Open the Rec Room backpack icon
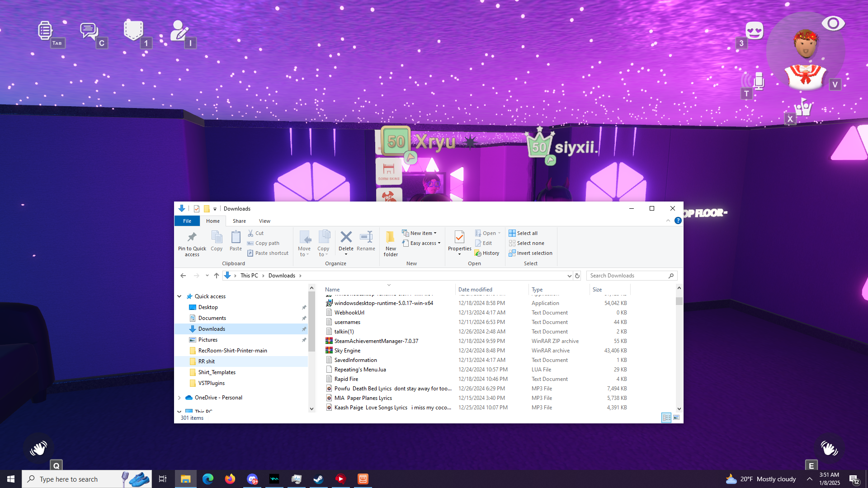The width and height of the screenshot is (868, 488). [133, 31]
